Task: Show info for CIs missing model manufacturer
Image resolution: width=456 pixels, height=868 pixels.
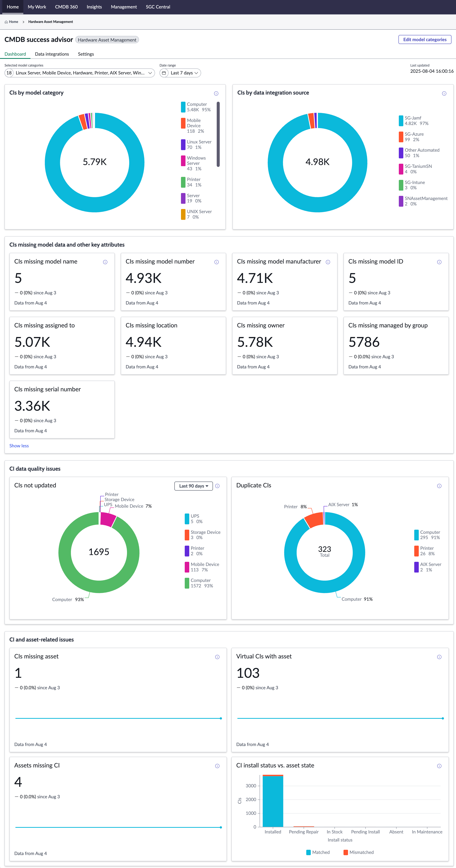Action: [328, 262]
